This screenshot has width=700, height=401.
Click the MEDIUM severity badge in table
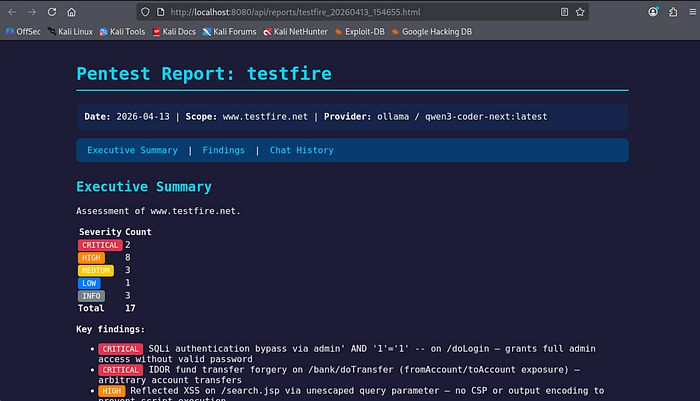tap(96, 270)
